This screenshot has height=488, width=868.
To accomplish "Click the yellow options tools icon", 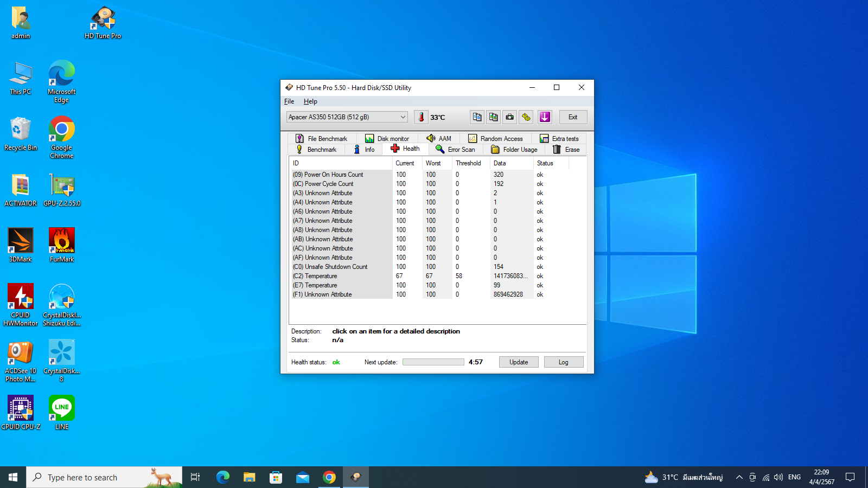I will click(526, 117).
